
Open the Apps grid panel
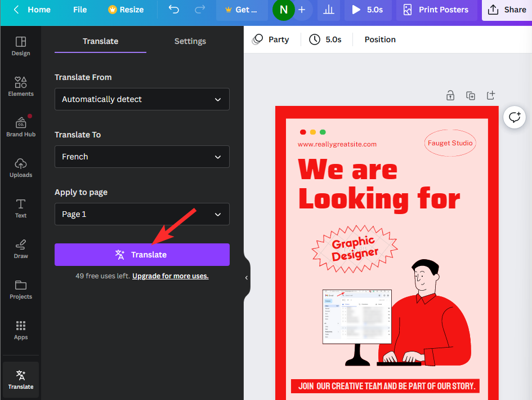point(21,330)
